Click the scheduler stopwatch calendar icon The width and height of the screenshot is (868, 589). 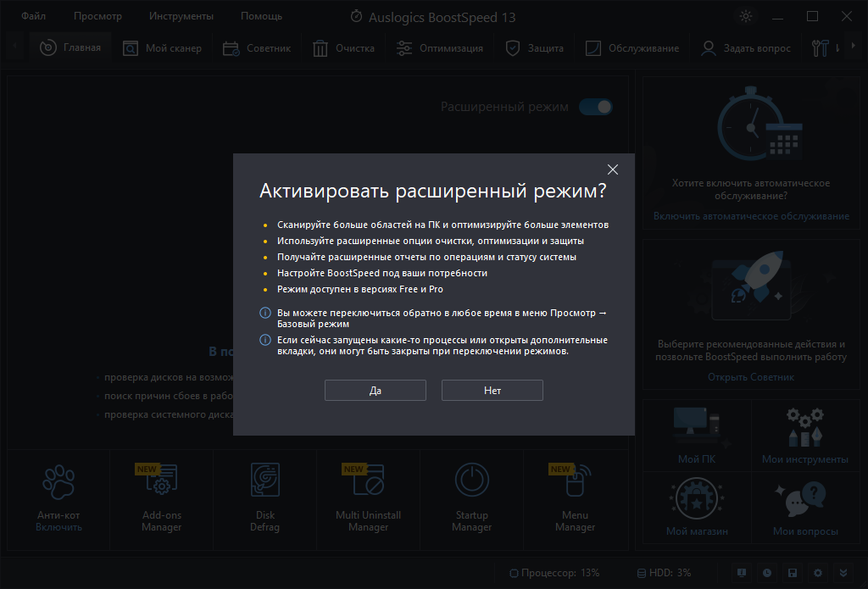pos(759,125)
